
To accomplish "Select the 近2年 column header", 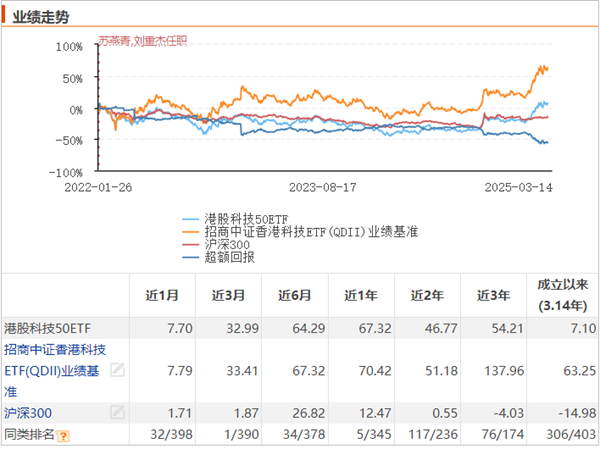I will (x=427, y=295).
